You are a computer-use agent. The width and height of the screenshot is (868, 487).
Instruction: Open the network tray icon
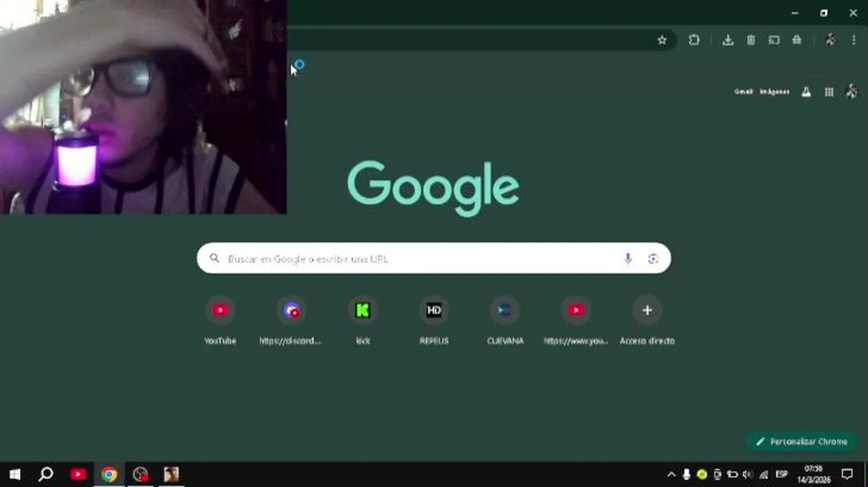click(764, 475)
